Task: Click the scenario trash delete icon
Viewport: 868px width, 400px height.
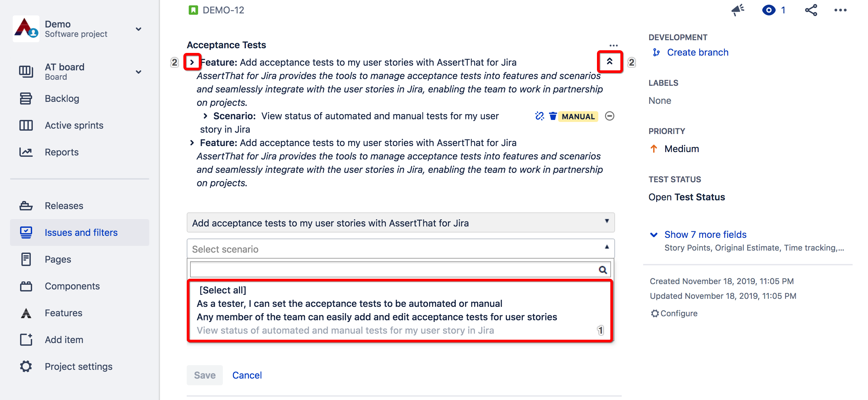Action: [x=552, y=116]
